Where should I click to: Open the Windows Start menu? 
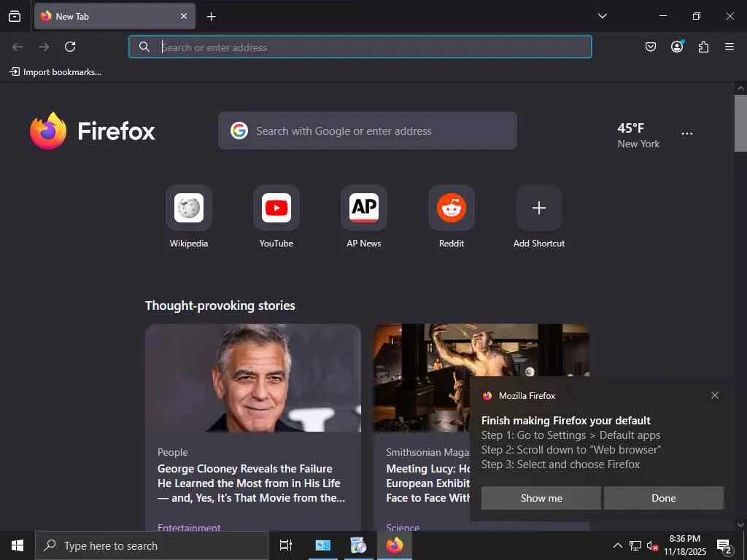point(18,545)
